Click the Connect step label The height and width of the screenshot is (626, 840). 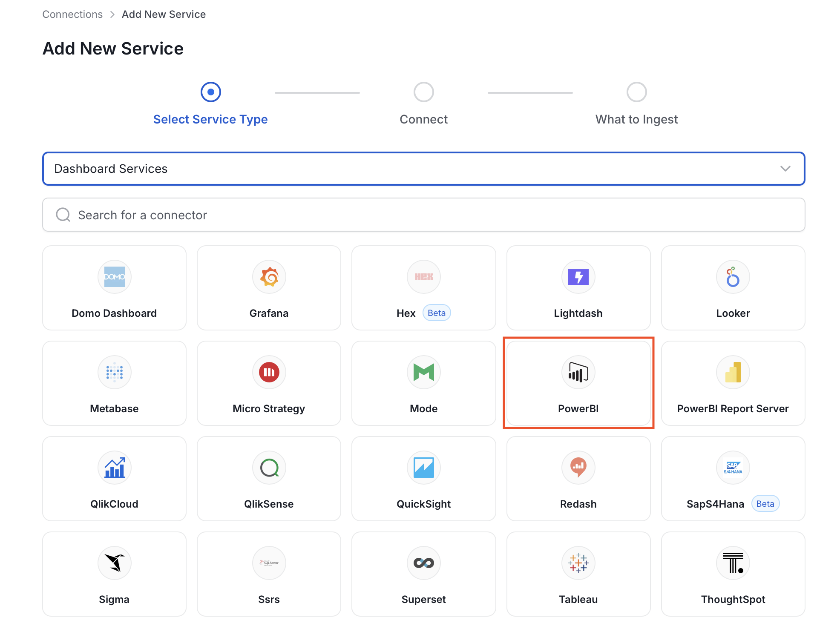[x=423, y=119]
